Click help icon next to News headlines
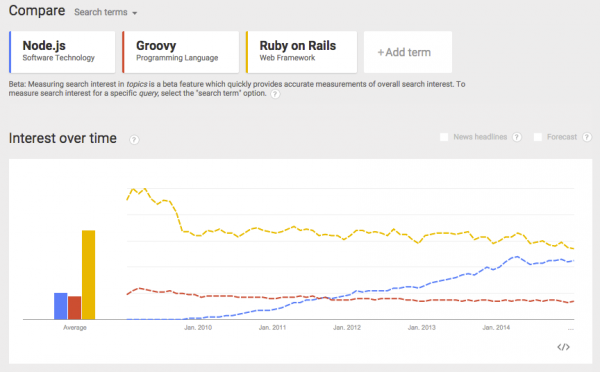Viewport: 600px width, 372px height. pyautogui.click(x=517, y=137)
